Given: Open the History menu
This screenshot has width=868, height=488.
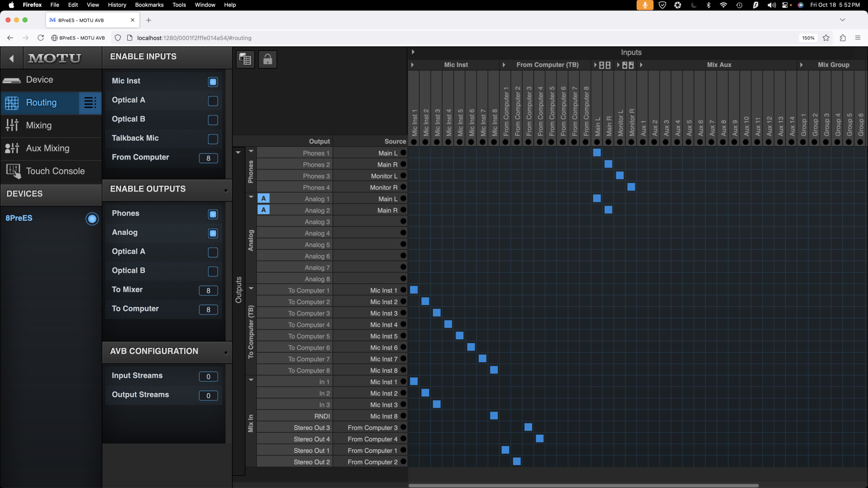Looking at the screenshot, I should 117,5.
